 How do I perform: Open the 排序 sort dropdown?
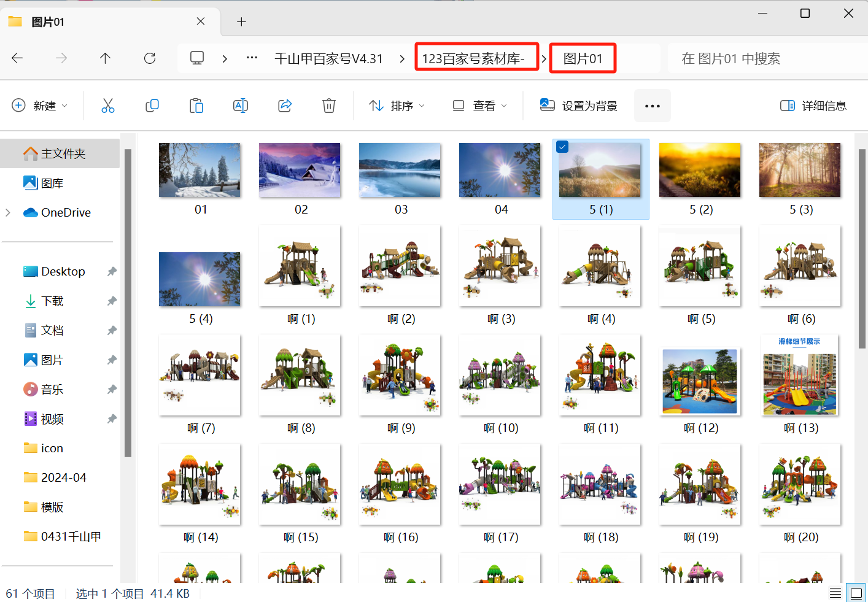(x=397, y=106)
